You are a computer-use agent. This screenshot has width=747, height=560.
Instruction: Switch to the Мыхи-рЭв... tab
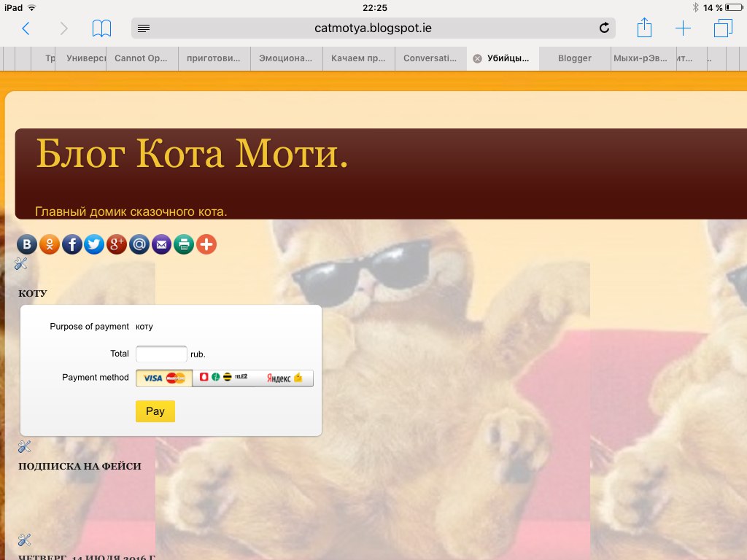(643, 58)
